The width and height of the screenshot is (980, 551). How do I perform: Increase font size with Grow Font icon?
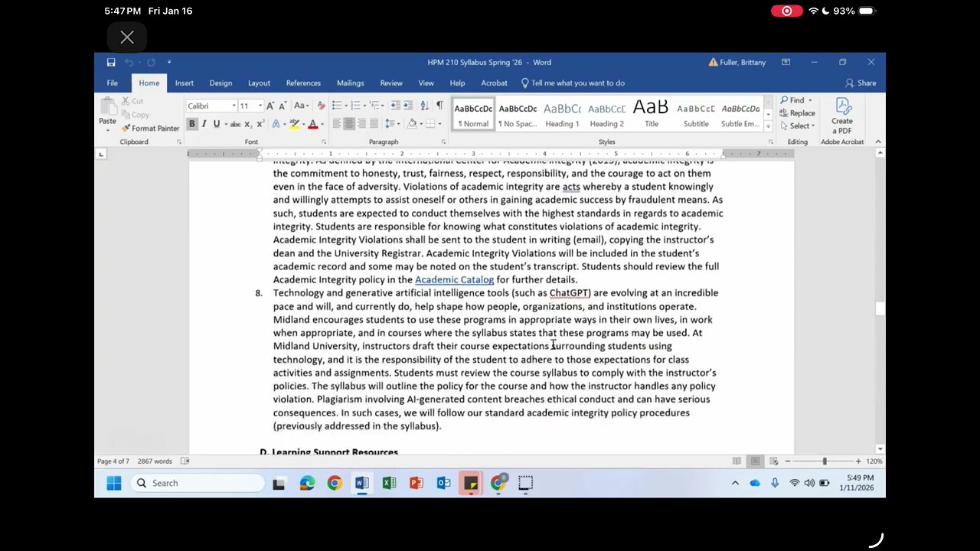pos(270,106)
